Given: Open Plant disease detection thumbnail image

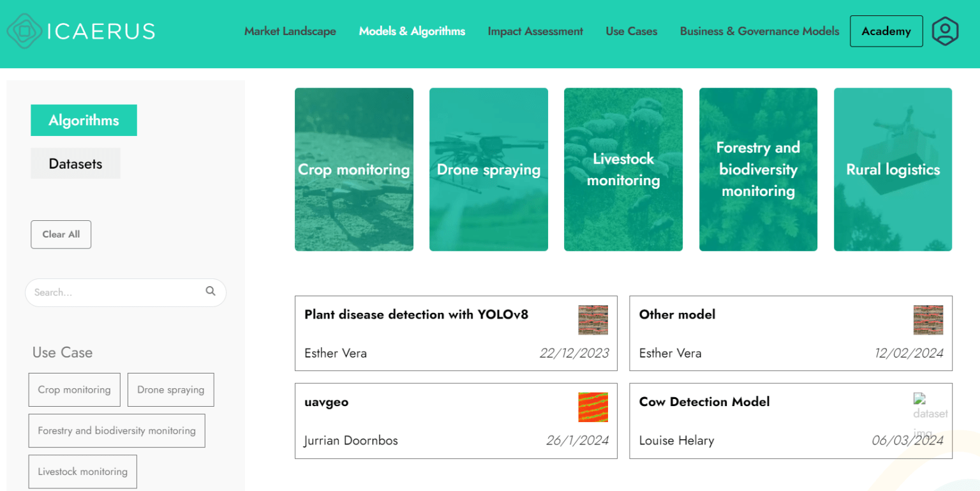Looking at the screenshot, I should pos(593,320).
